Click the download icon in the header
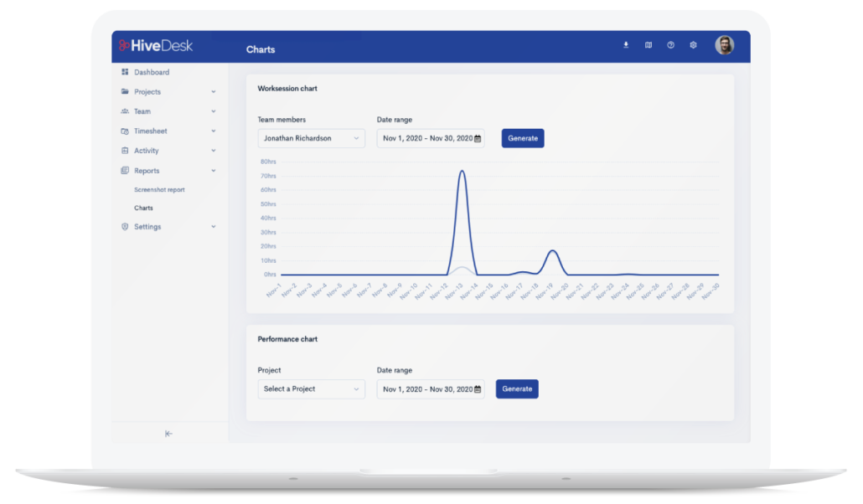This screenshot has height=504, width=863. click(626, 45)
